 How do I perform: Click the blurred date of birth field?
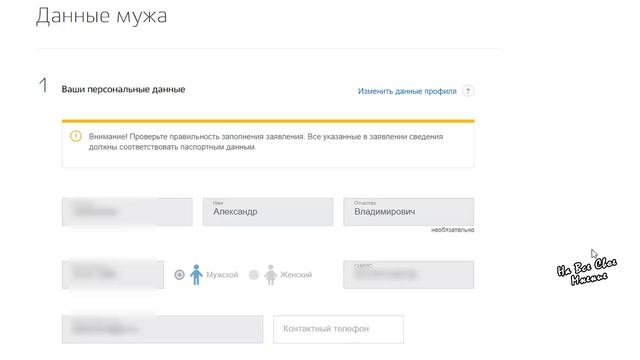[113, 275]
